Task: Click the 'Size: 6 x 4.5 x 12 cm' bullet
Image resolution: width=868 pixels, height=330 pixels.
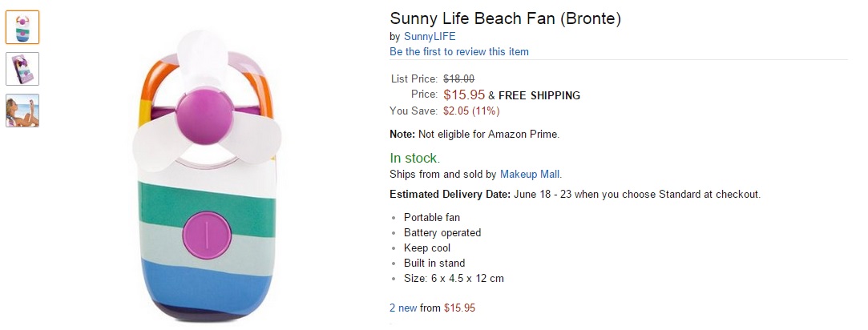Action: (454, 278)
